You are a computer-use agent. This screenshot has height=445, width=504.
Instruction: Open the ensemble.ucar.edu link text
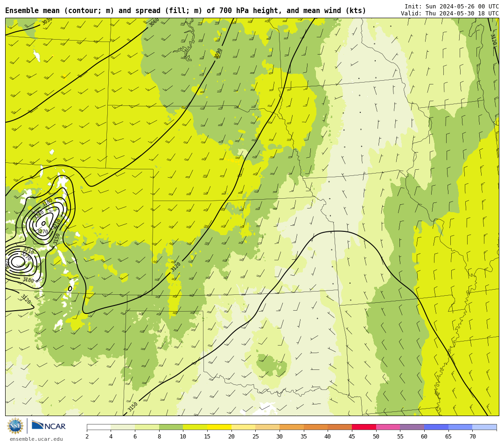pyautogui.click(x=36, y=439)
